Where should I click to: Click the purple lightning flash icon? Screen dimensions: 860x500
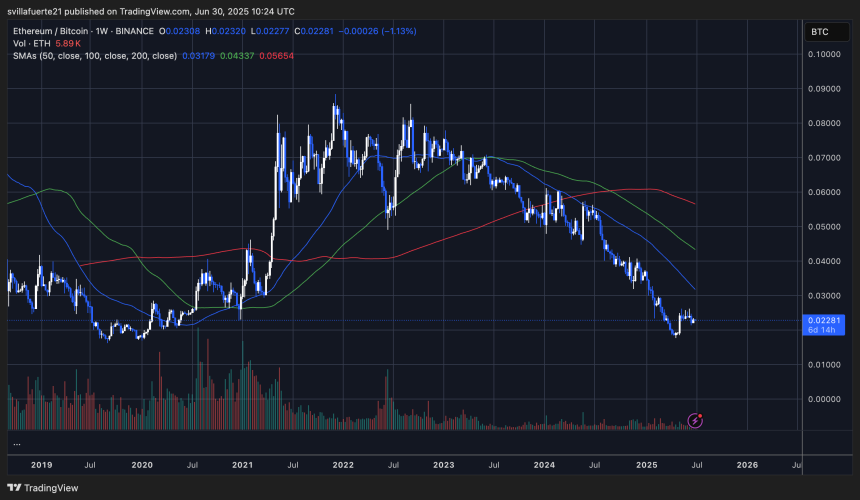[x=695, y=421]
